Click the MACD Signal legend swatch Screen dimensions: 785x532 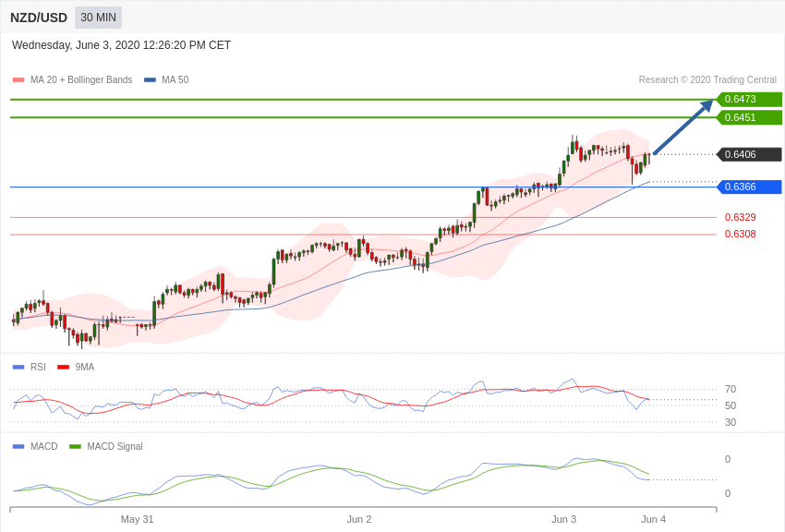click(75, 446)
